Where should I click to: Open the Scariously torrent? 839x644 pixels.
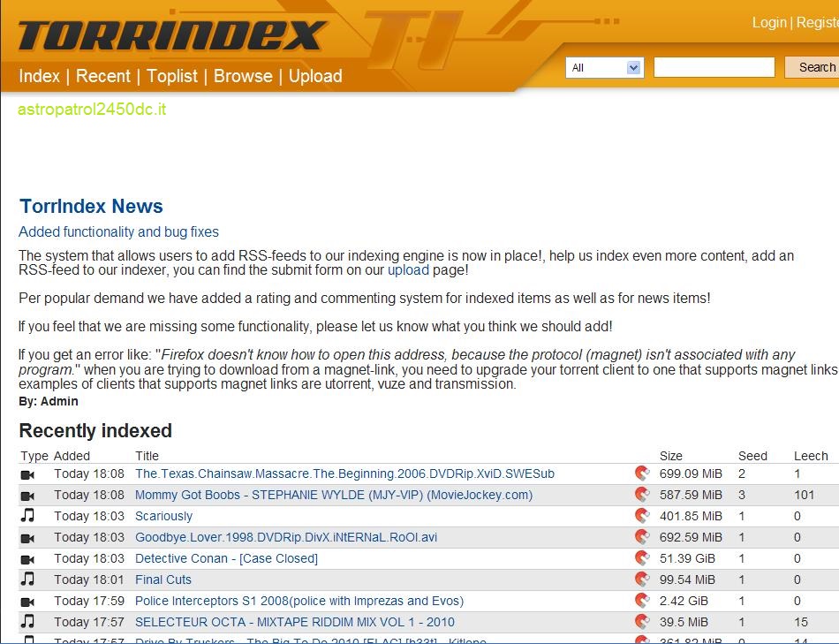click(x=163, y=516)
